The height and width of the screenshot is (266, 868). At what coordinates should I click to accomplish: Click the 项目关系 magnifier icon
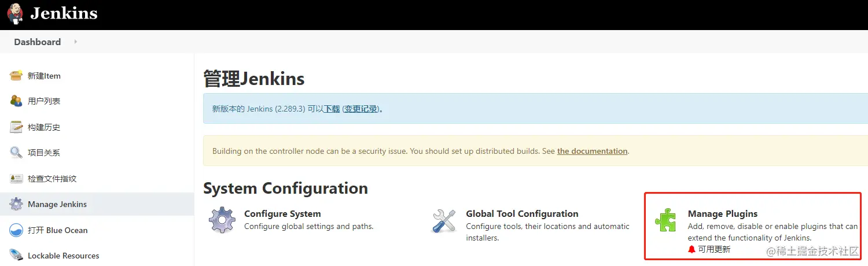[16, 153]
